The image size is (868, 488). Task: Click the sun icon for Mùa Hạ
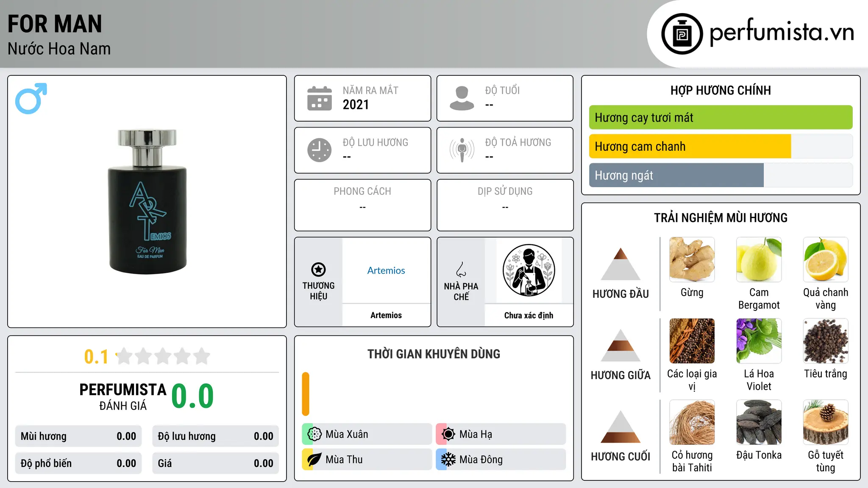[x=448, y=434]
